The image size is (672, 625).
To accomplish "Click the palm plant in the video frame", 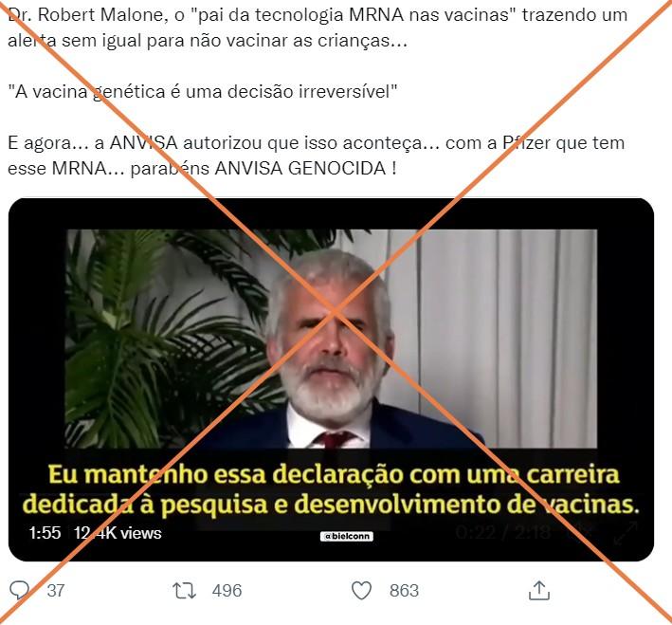I will [x=172, y=335].
